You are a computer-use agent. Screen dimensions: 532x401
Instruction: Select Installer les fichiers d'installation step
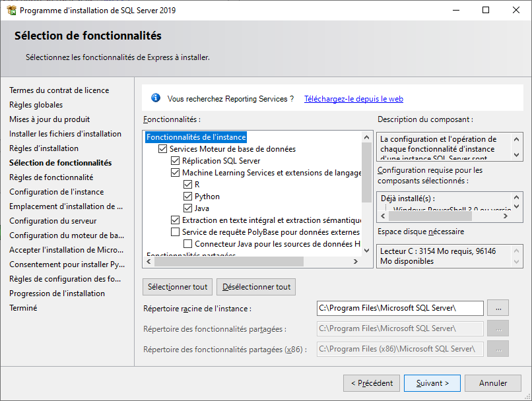coord(65,134)
